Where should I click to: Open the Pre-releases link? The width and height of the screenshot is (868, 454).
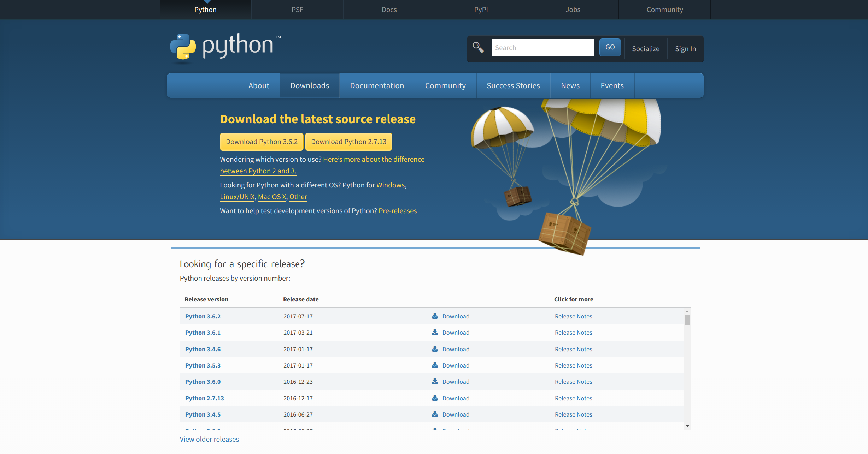398,211
